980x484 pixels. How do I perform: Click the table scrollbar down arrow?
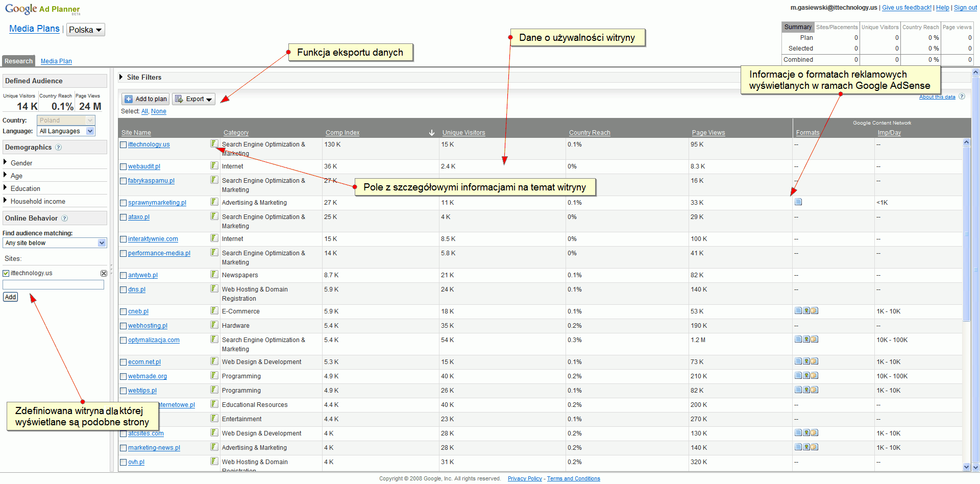coord(966,467)
